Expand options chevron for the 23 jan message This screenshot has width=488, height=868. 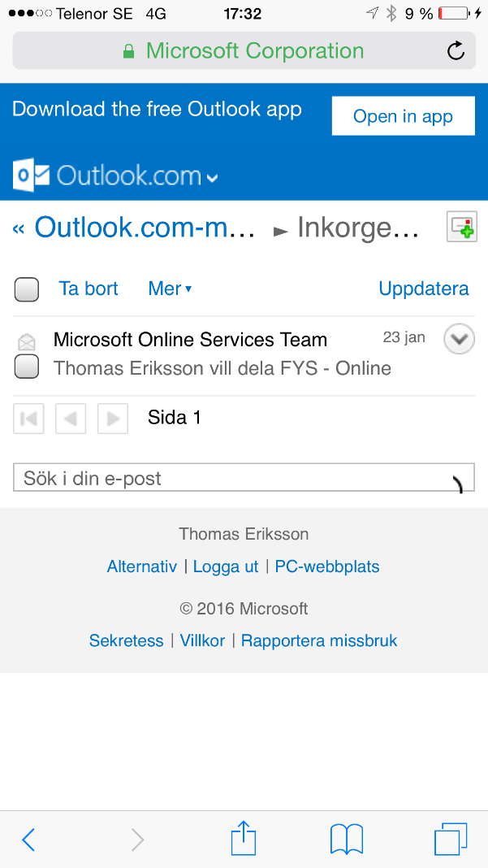460,338
